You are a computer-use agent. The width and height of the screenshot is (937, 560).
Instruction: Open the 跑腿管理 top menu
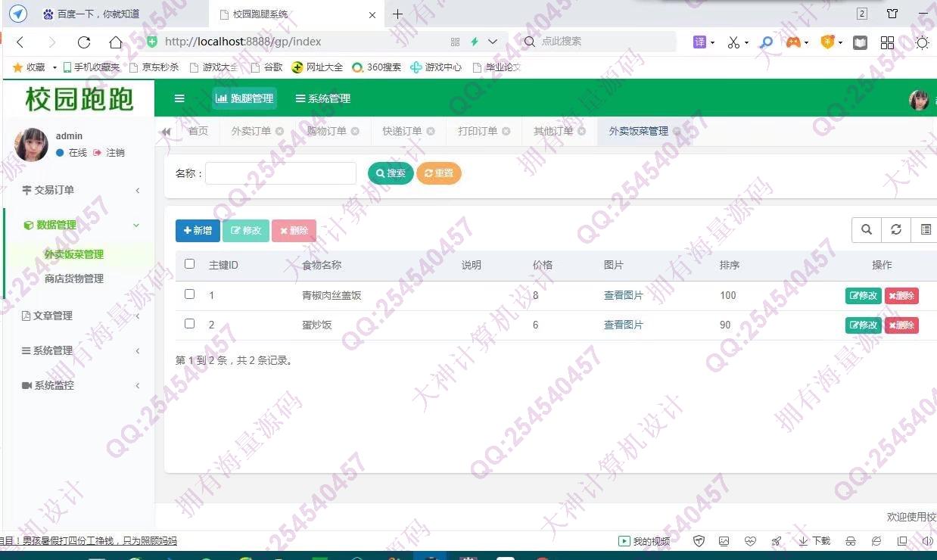[244, 98]
